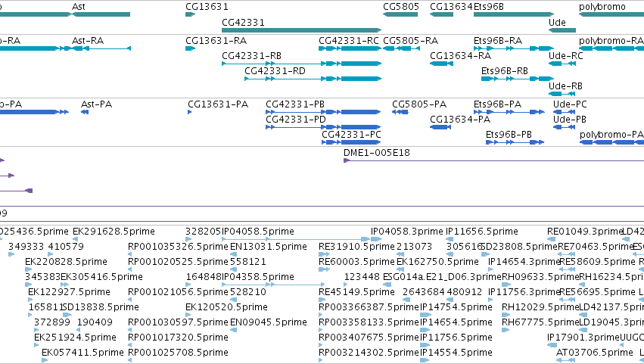Click the CG42331 gene bar
Viewport: 644px width, 364px height.
301,30
